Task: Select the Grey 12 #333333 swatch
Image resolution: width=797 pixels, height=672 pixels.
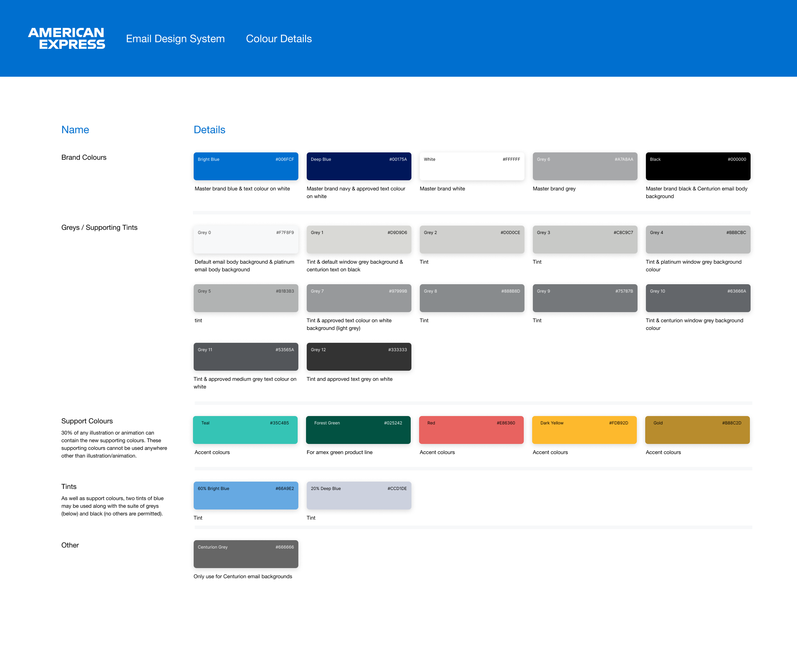Action: (359, 357)
